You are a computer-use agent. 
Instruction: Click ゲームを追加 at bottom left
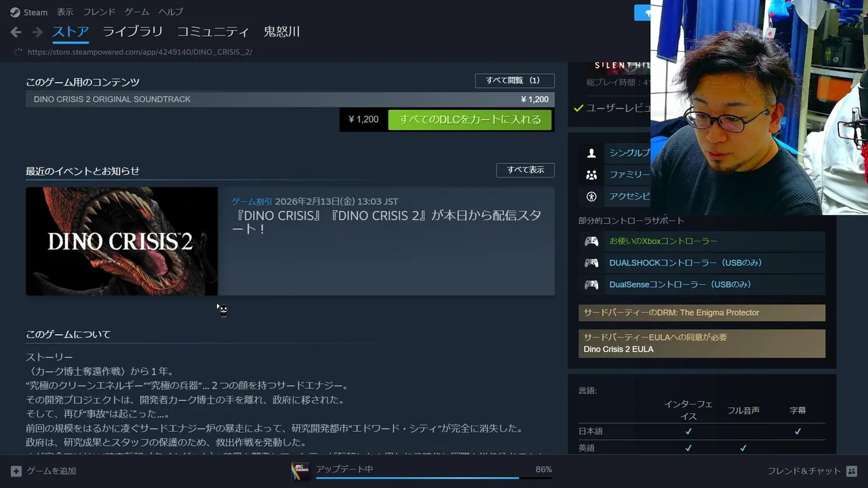click(52, 471)
